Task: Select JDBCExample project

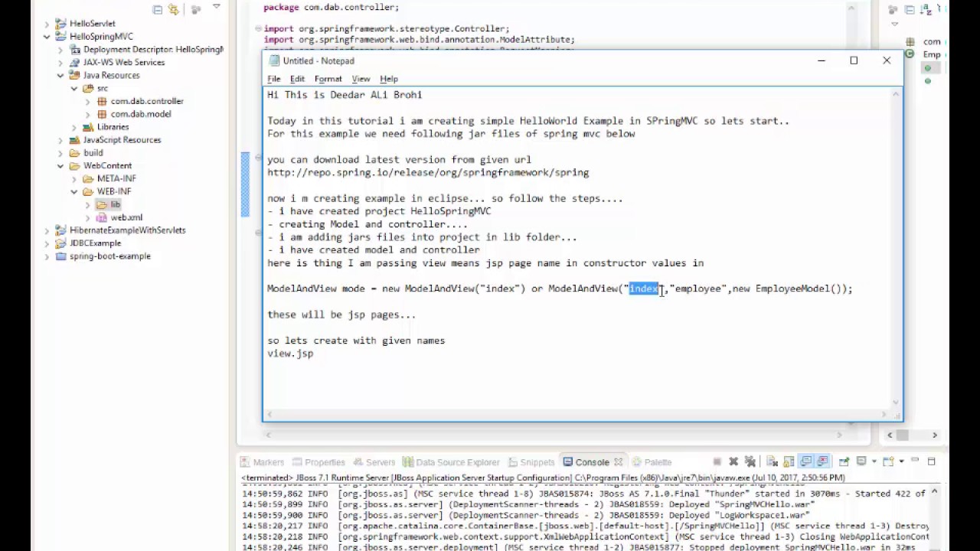Action: click(x=95, y=243)
